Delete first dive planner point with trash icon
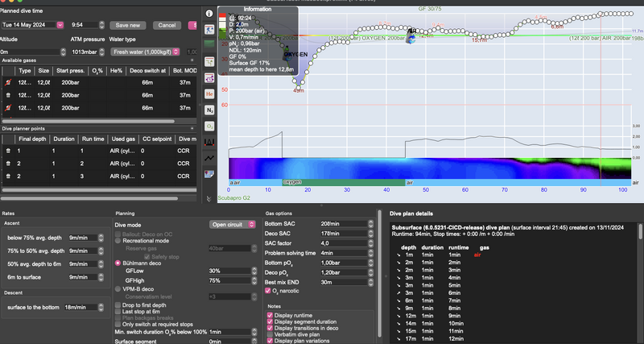 [9, 151]
